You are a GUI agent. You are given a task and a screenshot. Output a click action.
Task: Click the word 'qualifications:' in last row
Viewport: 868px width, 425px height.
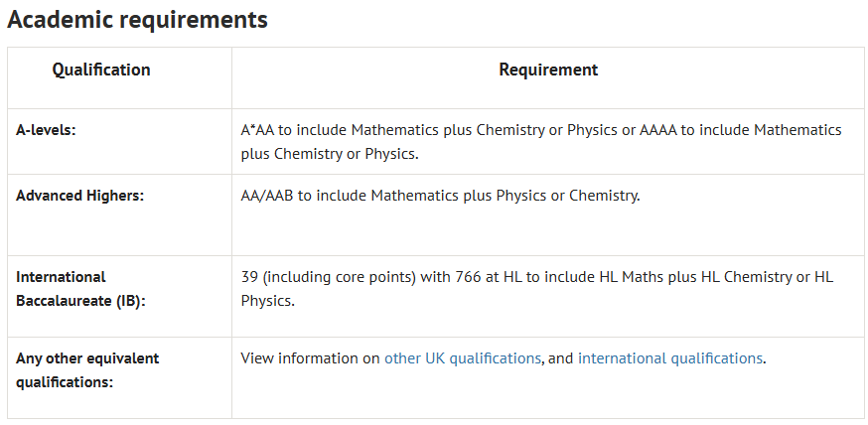(65, 382)
